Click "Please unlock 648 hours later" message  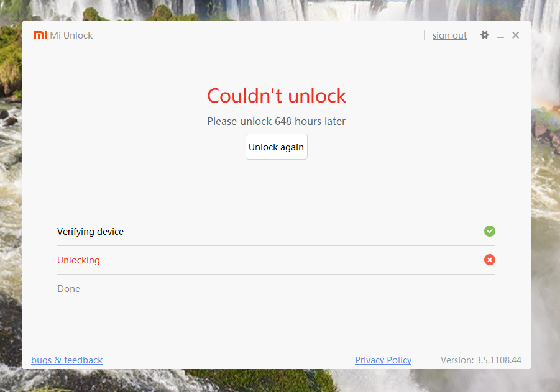click(277, 121)
